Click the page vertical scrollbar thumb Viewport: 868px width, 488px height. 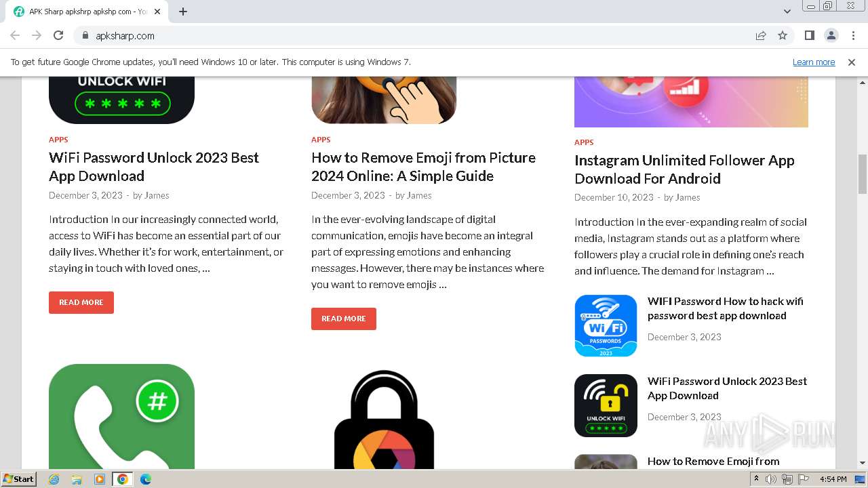pos(863,174)
